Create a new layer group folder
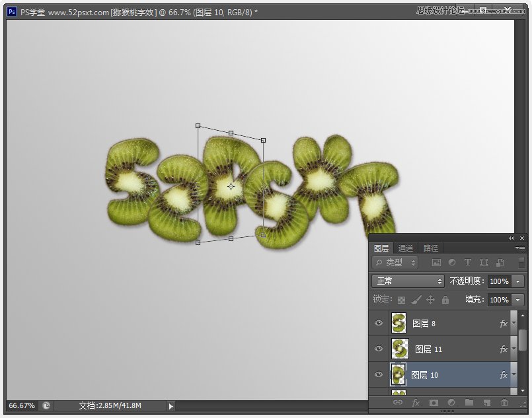 (x=469, y=402)
